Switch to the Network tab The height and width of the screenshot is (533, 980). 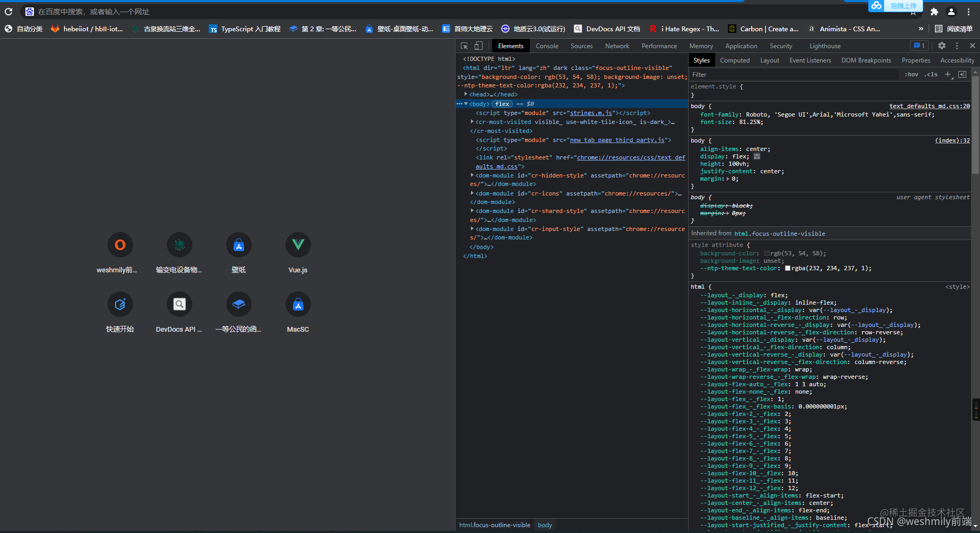click(617, 46)
